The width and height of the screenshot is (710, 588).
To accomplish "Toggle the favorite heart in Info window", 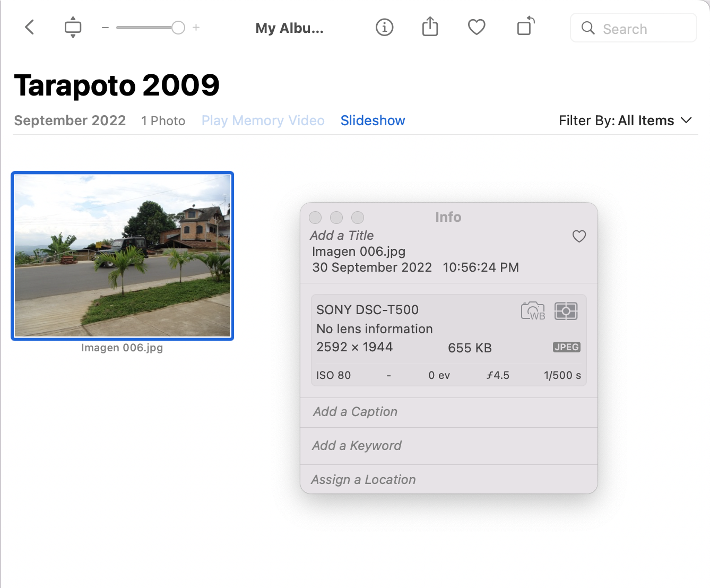I will point(579,236).
